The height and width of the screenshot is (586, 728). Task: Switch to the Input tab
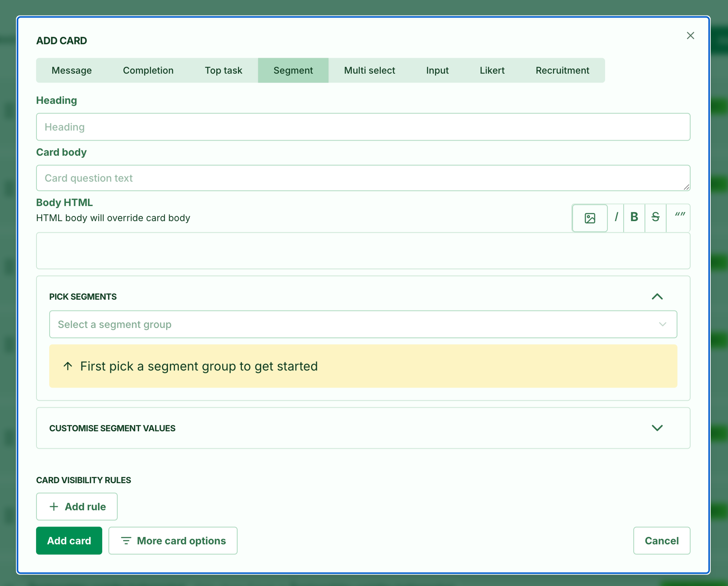point(437,70)
